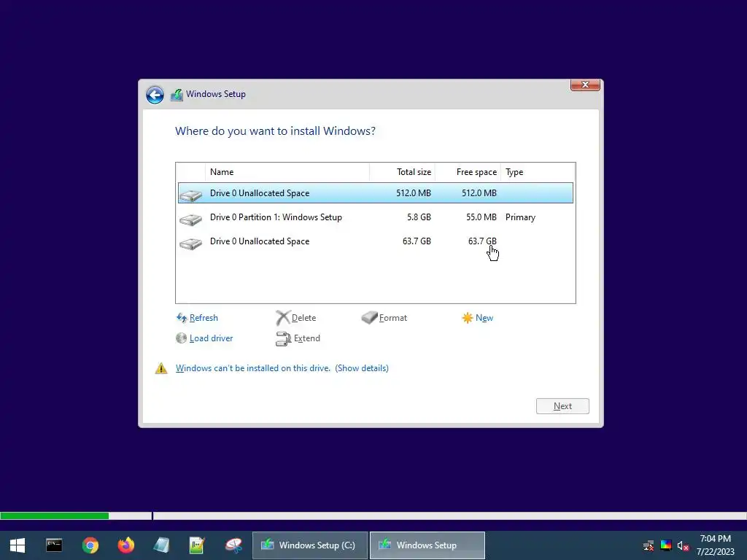Select the 512.0 MB Unallocated Space row

pos(376,192)
